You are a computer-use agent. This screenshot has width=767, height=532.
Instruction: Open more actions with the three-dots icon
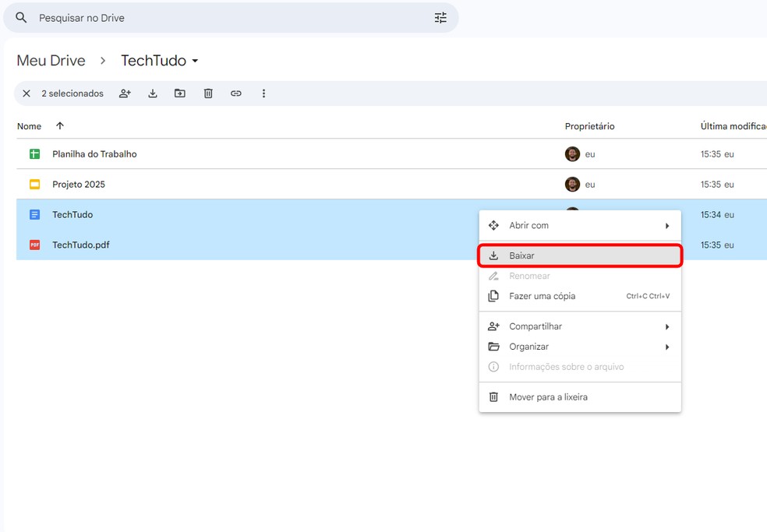pyautogui.click(x=263, y=93)
